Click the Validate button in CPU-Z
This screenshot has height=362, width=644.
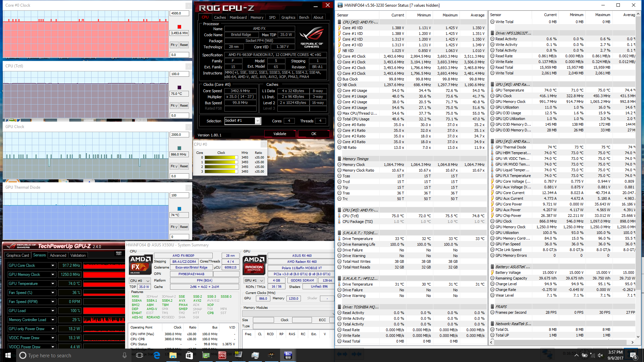[x=280, y=134]
